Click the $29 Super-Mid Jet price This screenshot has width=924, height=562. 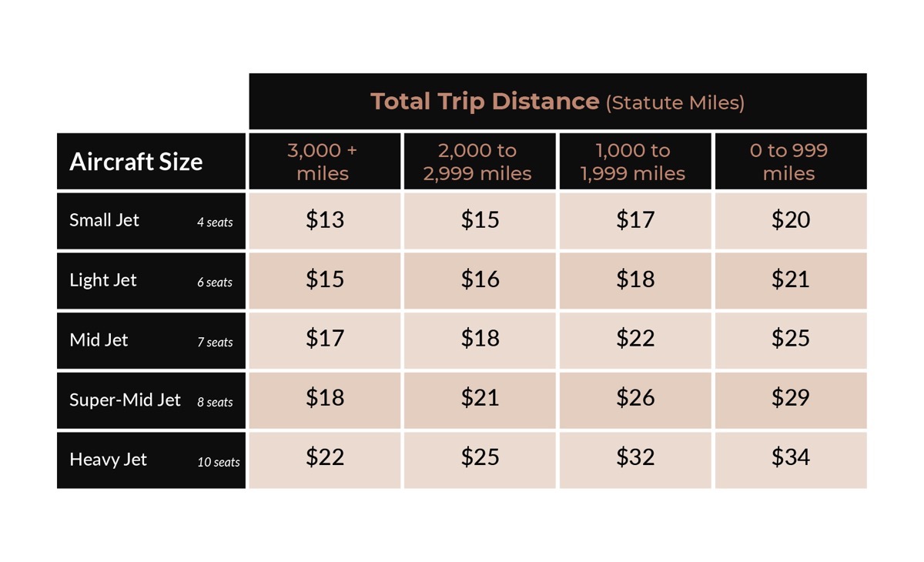click(x=790, y=399)
